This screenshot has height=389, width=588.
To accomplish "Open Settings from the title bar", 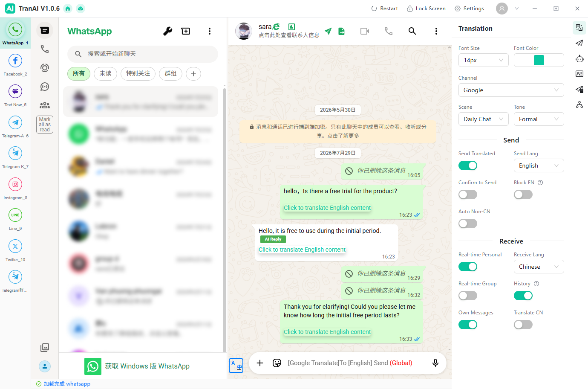I will tap(469, 9).
